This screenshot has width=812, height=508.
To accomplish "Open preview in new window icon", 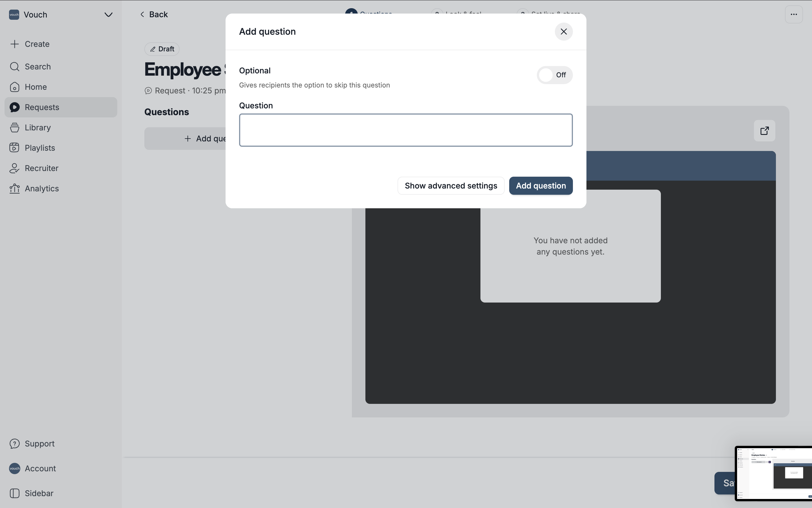I will 764,131.
